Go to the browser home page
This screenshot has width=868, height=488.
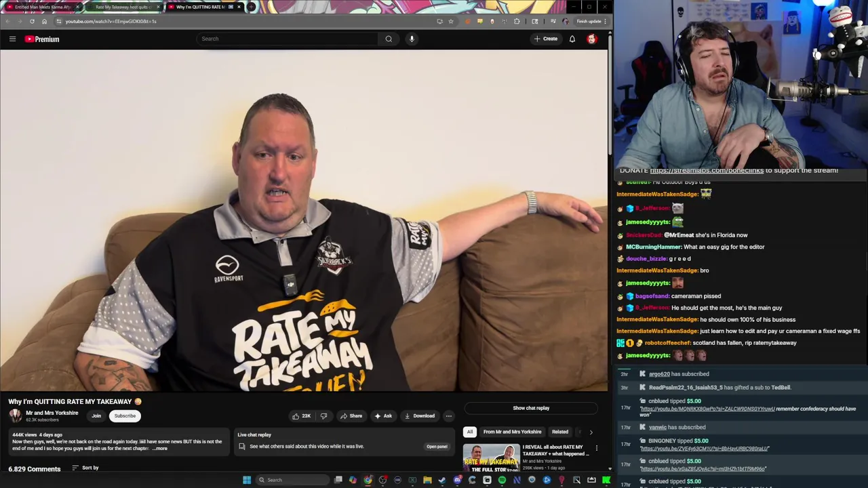[44, 21]
